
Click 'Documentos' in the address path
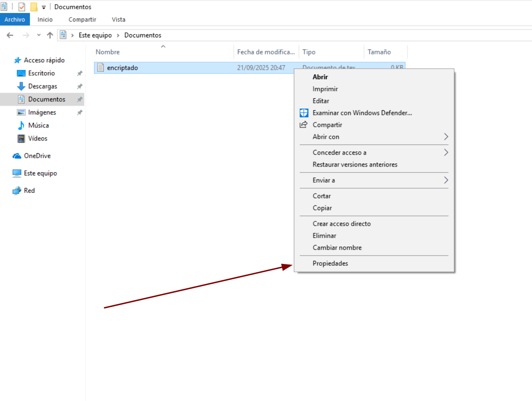click(x=142, y=35)
